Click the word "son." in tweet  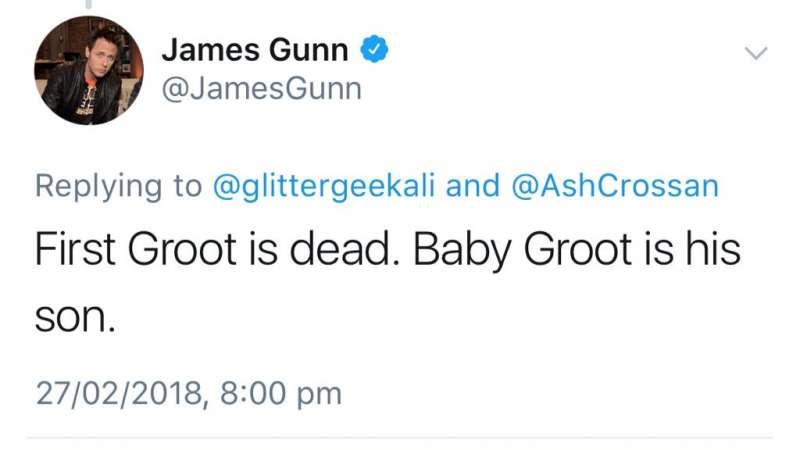click(77, 319)
